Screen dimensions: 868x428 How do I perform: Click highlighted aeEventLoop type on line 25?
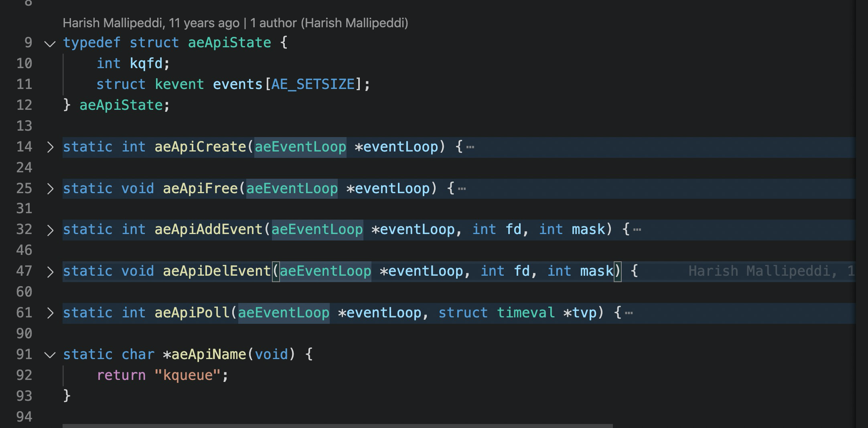(292, 188)
